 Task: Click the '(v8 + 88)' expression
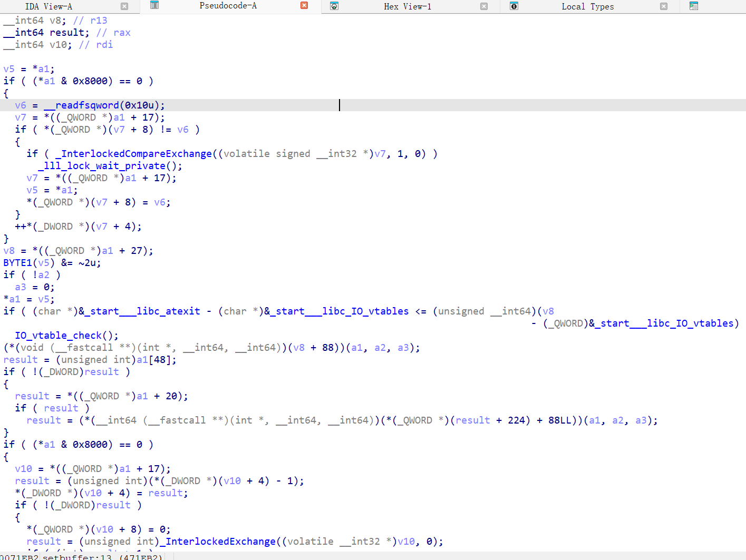pos(314,348)
